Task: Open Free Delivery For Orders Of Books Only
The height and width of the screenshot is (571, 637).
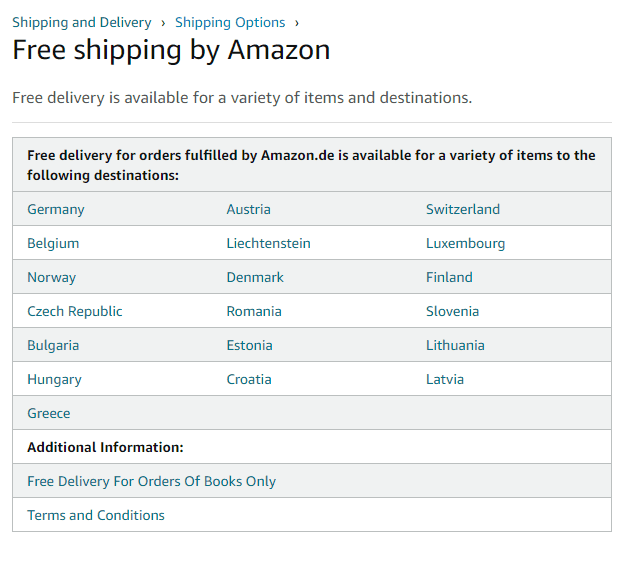Action: 152,482
